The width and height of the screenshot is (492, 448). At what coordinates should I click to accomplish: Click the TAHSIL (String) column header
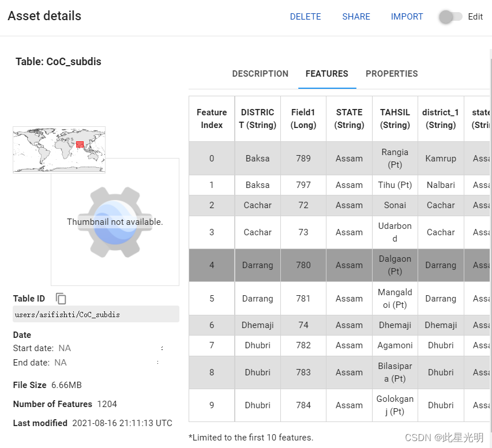tap(395, 119)
